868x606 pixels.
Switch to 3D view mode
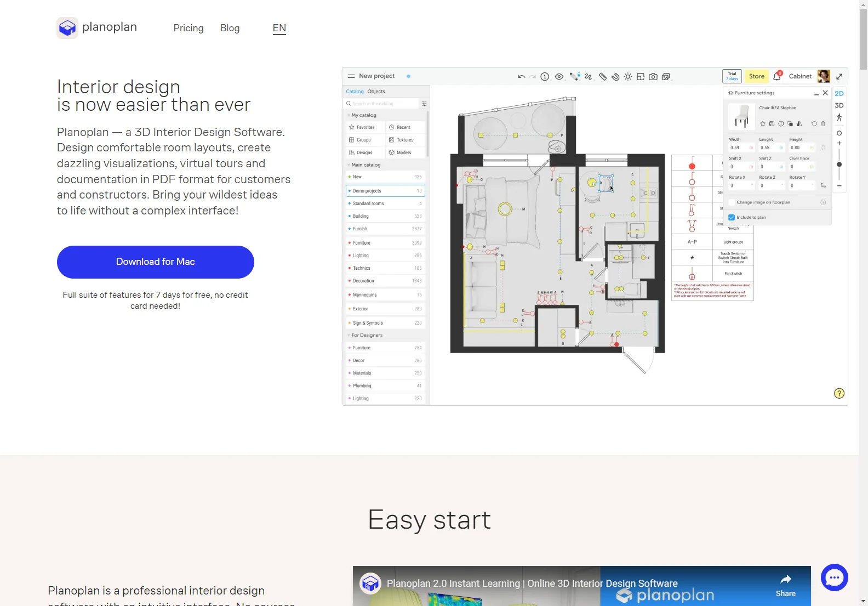click(839, 105)
